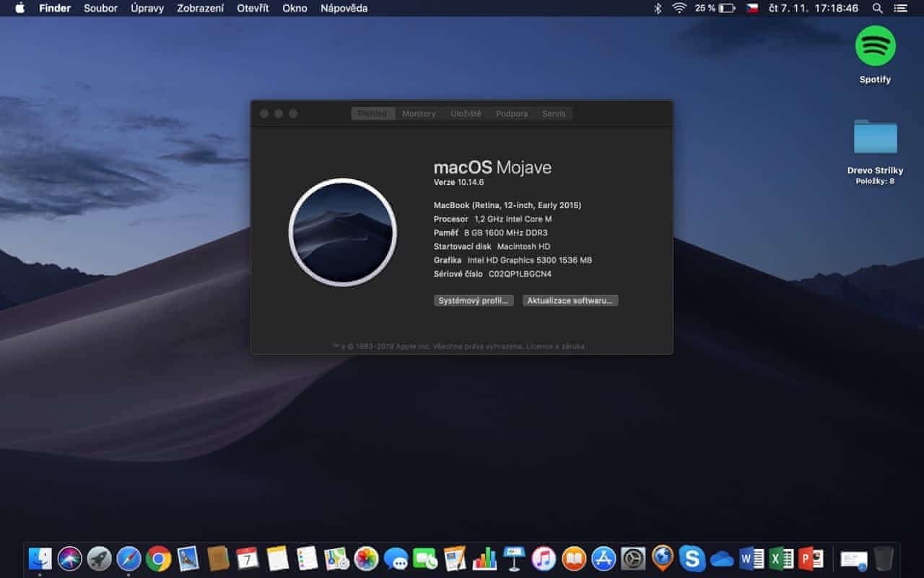Image resolution: width=924 pixels, height=578 pixels.
Task: Launch Microsoft Word from the dock
Action: pos(751,558)
